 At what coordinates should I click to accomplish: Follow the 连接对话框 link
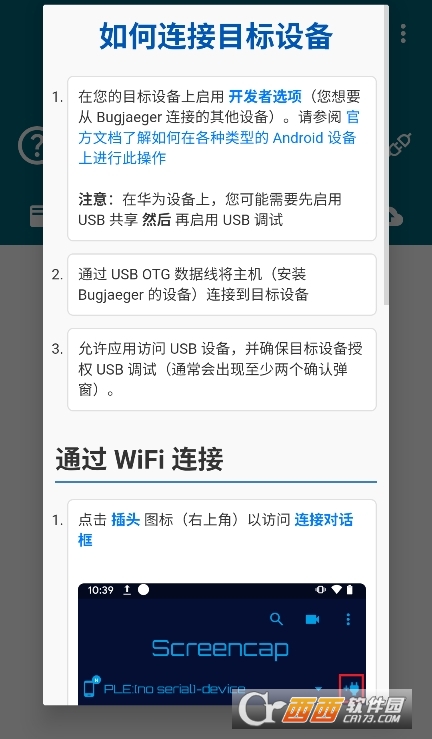pyautogui.click(x=216, y=530)
